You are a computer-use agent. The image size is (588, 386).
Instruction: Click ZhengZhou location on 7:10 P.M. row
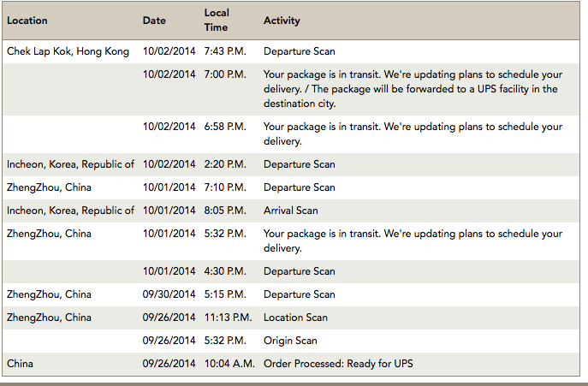point(49,187)
